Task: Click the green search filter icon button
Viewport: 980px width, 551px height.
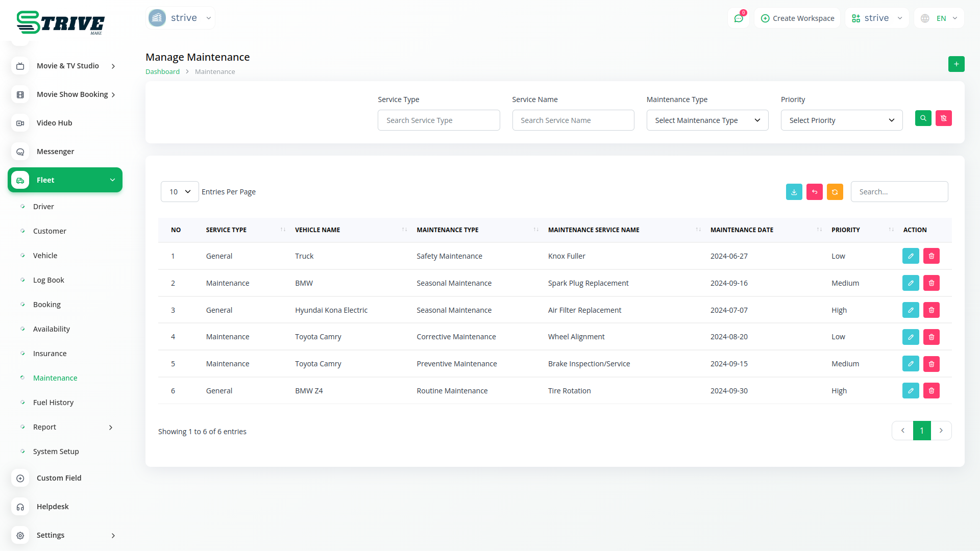Action: pos(923,118)
